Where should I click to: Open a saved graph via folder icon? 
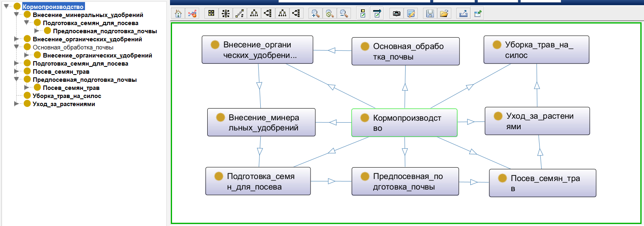click(x=444, y=14)
